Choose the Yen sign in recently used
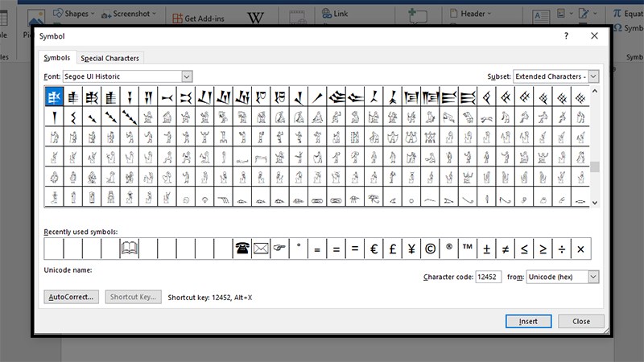This screenshot has height=362, width=644. coord(411,249)
